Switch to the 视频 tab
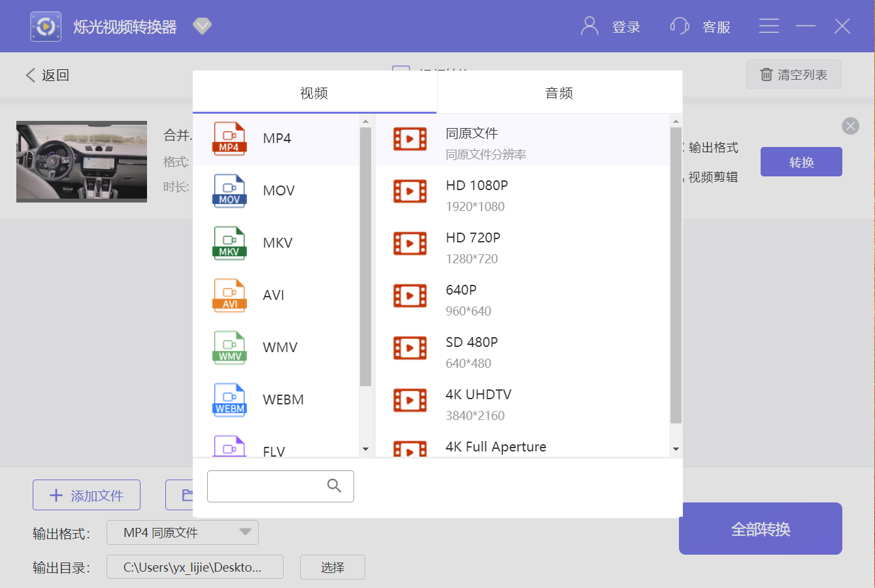Image resolution: width=875 pixels, height=588 pixels. pyautogui.click(x=314, y=93)
